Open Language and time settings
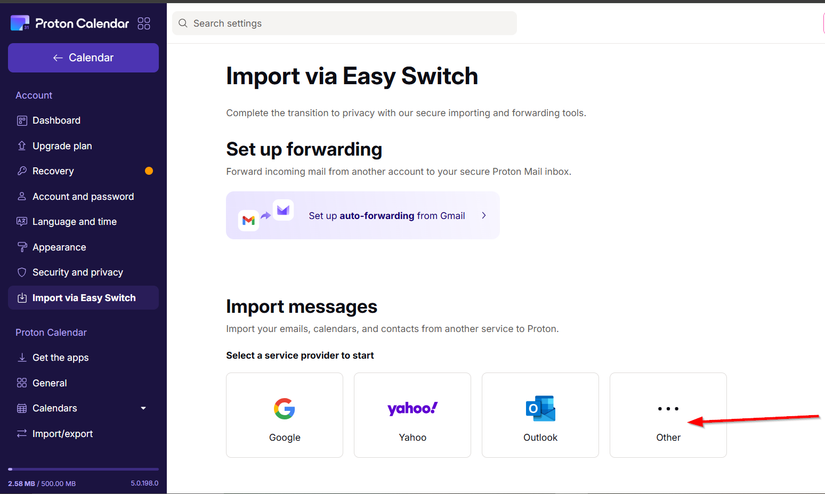 pyautogui.click(x=83, y=221)
